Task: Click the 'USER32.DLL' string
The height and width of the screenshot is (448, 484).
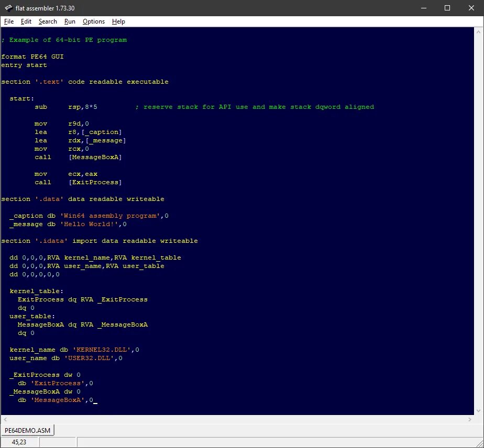Action: (x=89, y=358)
